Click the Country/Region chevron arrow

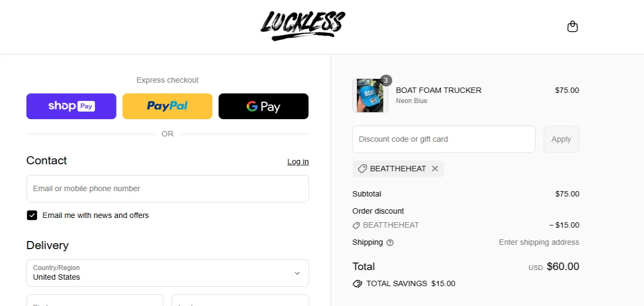tap(297, 273)
